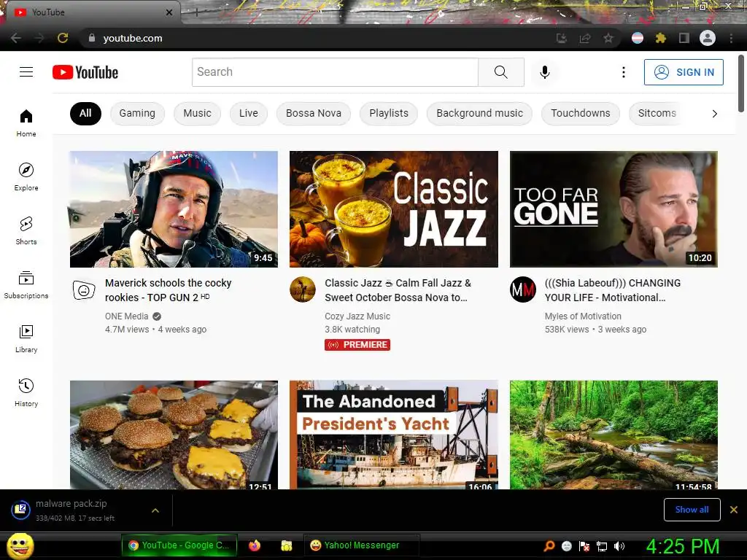Click the SIGN IN button
This screenshot has width=747, height=560.
[684, 72]
